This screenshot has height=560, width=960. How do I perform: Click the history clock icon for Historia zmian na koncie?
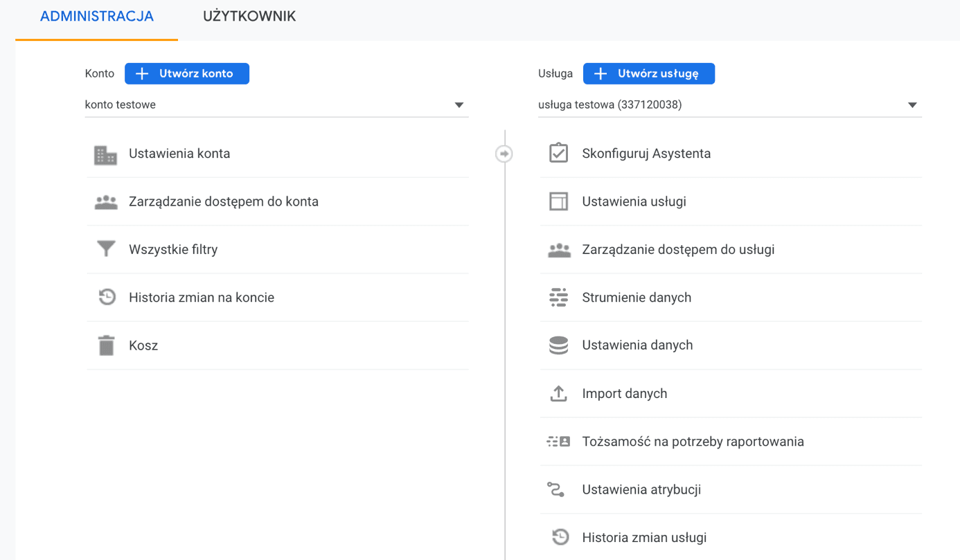point(107,298)
